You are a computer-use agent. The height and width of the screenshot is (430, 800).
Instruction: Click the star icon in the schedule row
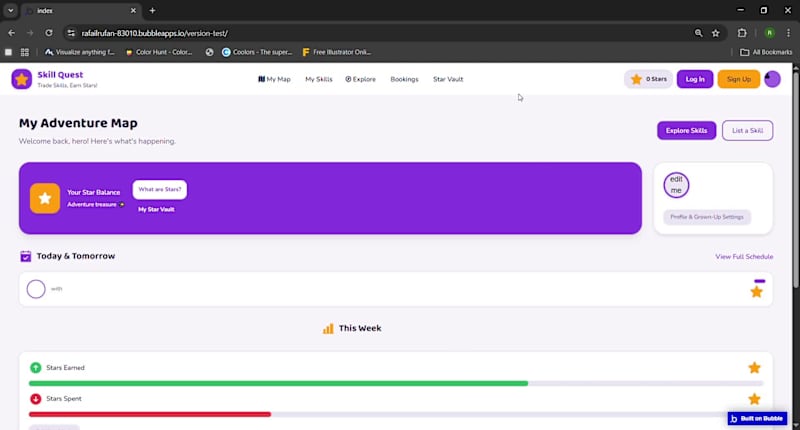(756, 292)
